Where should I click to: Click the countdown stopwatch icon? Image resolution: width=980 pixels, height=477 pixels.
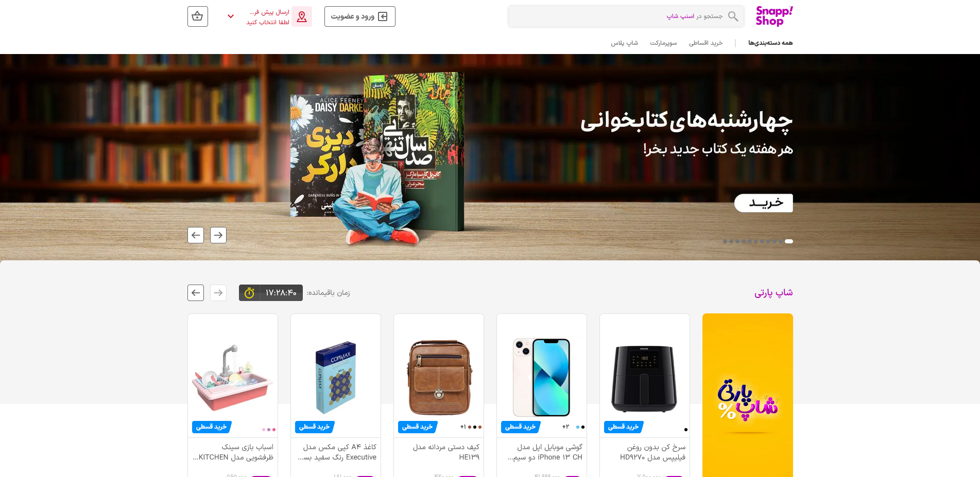249,293
